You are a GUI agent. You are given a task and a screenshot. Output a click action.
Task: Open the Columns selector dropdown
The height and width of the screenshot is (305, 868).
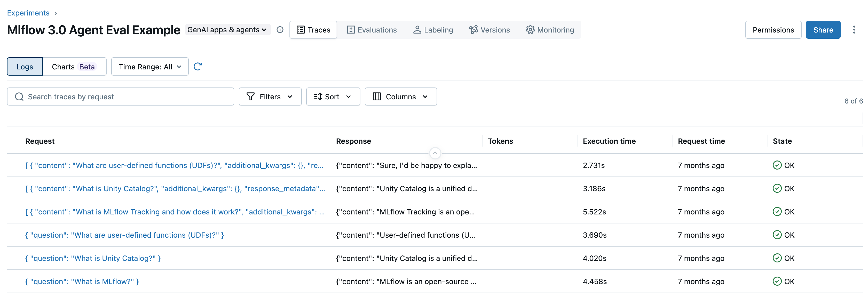400,97
